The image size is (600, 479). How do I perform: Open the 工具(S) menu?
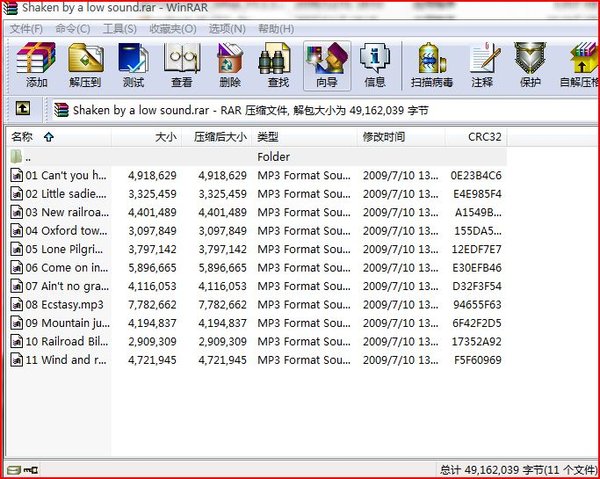(119, 29)
